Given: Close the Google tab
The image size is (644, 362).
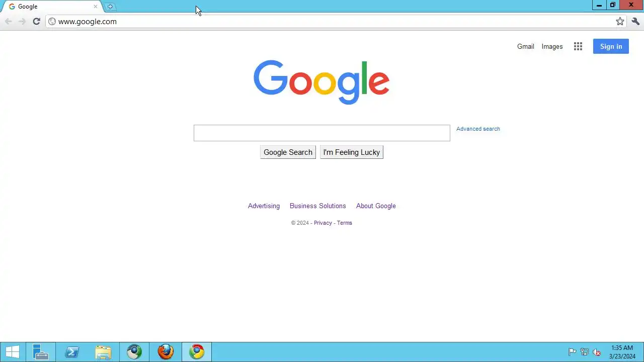Looking at the screenshot, I should point(96,7).
